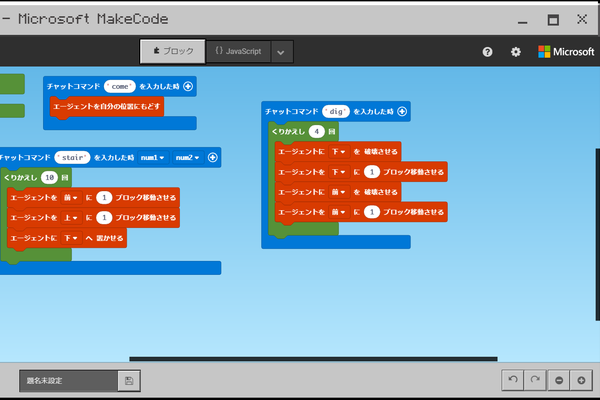Click the redo arrow button
The image size is (600, 400).
(535, 380)
